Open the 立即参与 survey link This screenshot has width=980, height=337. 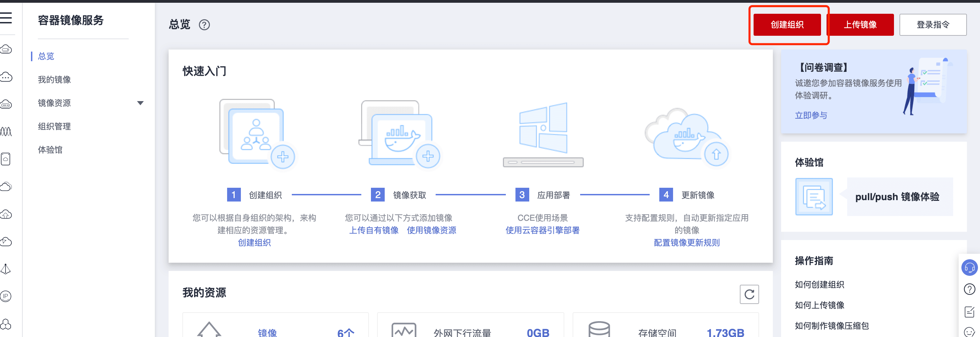(811, 115)
